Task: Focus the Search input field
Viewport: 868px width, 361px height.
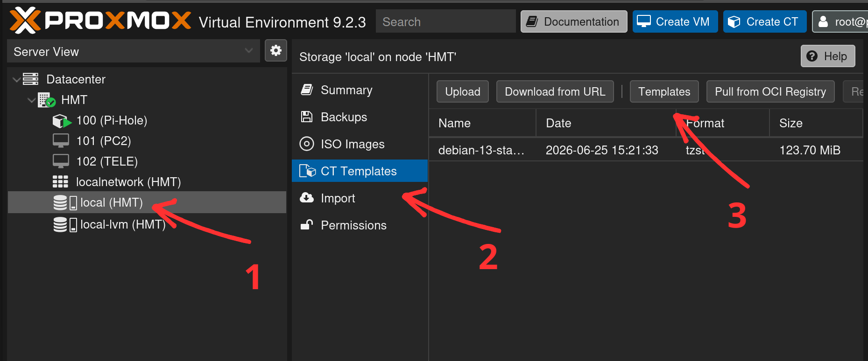Action: pos(445,21)
